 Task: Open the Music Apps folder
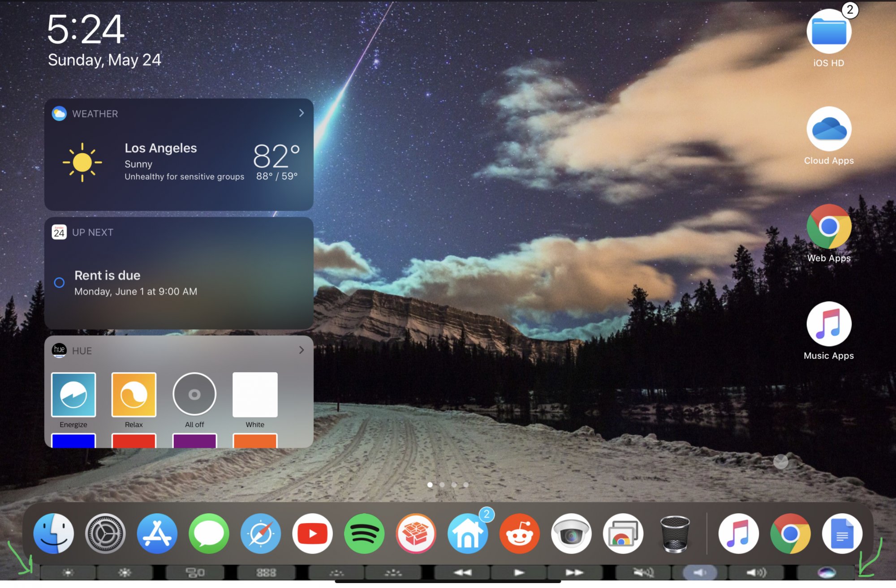829,324
